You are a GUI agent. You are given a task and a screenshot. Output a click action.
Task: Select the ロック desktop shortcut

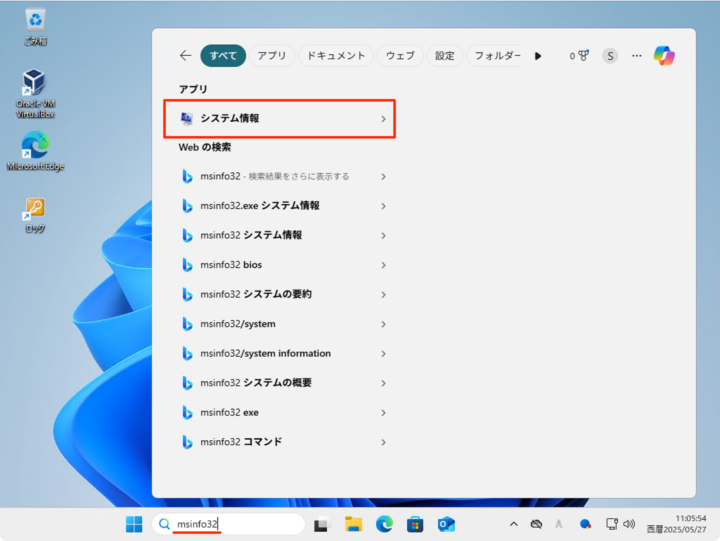coord(35,215)
